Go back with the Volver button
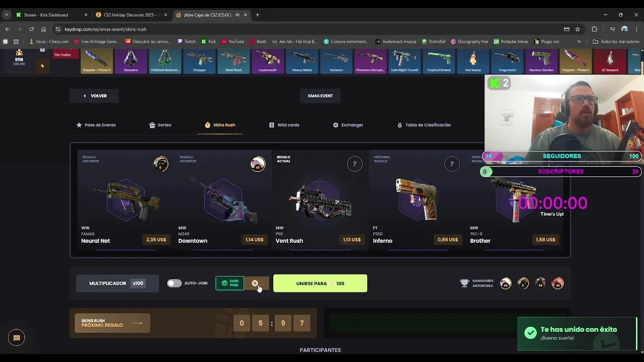This screenshot has width=644, height=362. pyautogui.click(x=95, y=96)
